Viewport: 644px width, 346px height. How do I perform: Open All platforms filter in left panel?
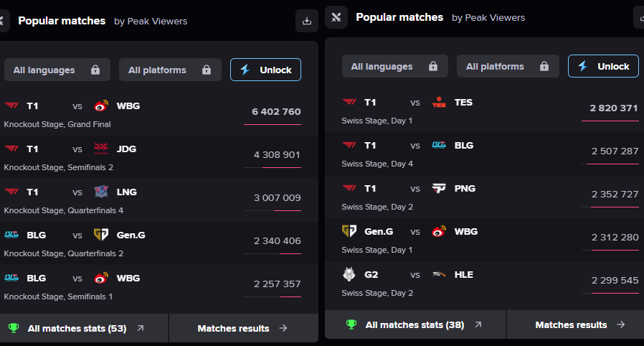point(170,70)
